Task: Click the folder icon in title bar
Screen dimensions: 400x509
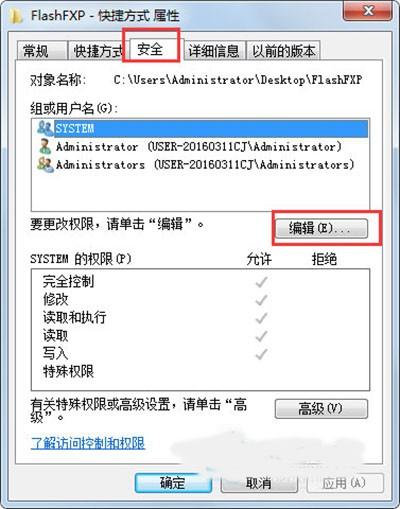Action: [15, 16]
